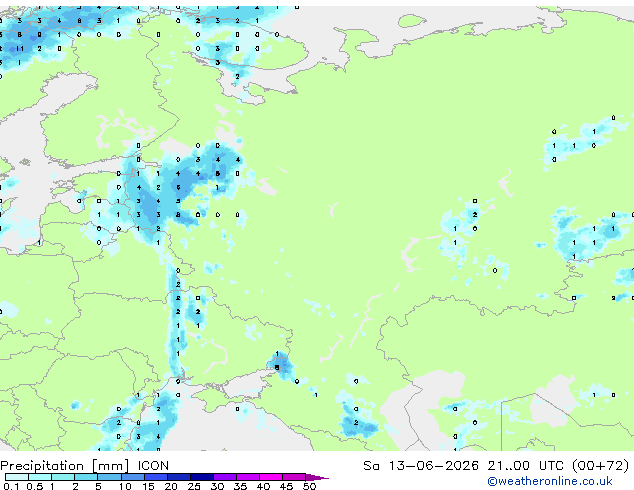The height and width of the screenshot is (490, 634).
Task: Select the 0.5–1 mm legend color swatch
Action: coord(40,477)
